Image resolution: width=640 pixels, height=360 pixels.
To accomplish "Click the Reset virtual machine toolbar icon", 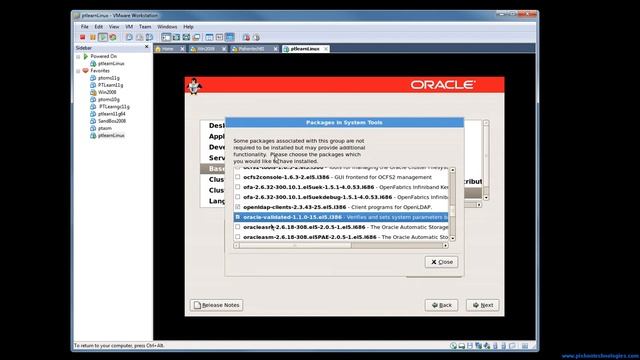I will point(113,37).
